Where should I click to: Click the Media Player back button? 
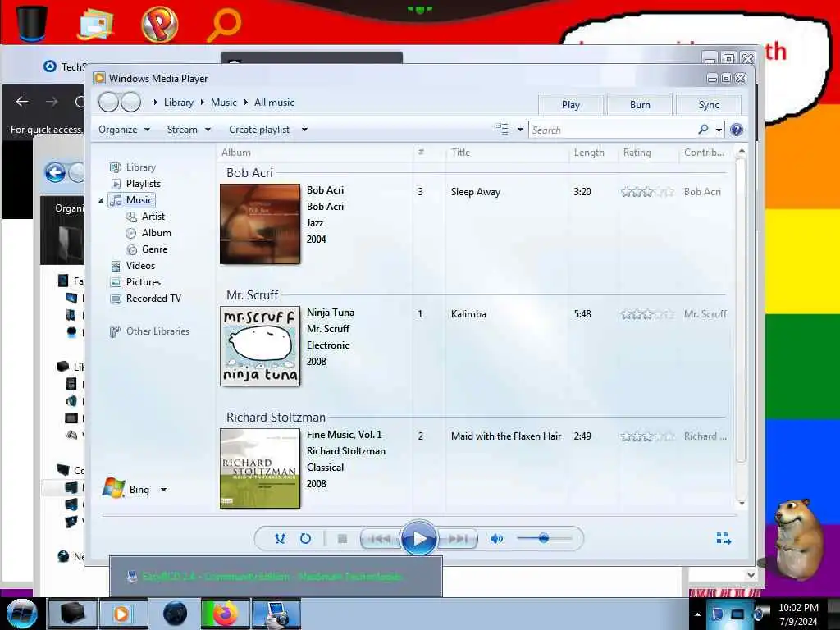tap(109, 102)
